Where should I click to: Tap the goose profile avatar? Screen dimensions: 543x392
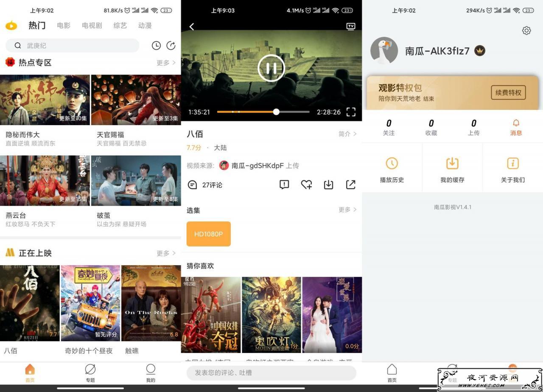pos(384,50)
